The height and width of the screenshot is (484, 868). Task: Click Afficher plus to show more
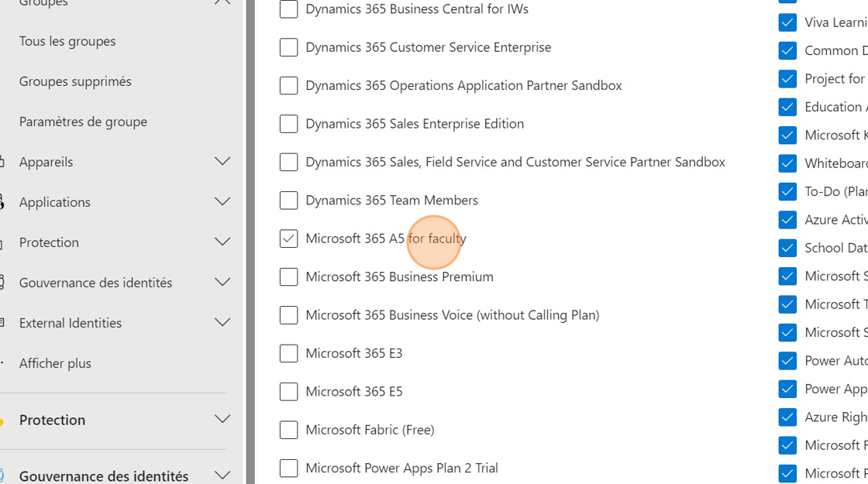pyautogui.click(x=55, y=363)
